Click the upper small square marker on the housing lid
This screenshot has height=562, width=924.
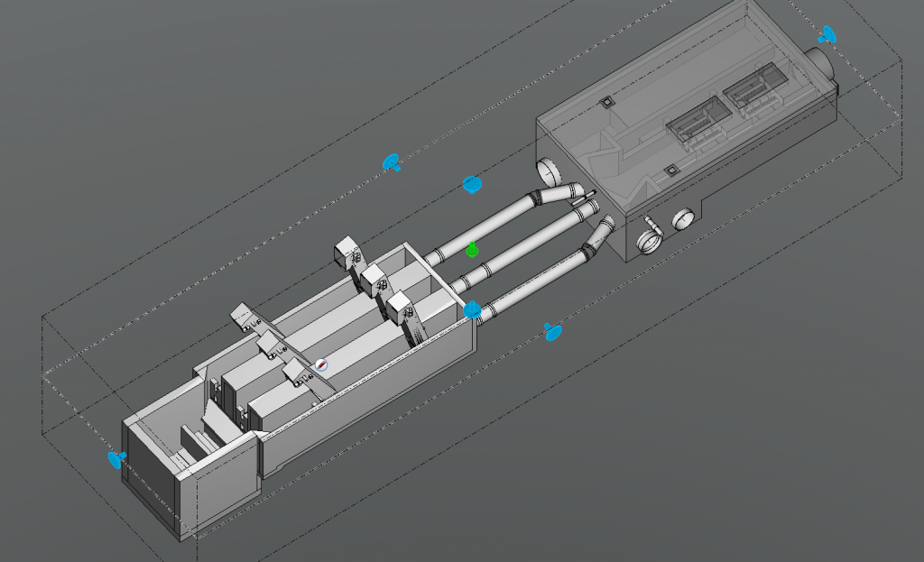(x=608, y=102)
